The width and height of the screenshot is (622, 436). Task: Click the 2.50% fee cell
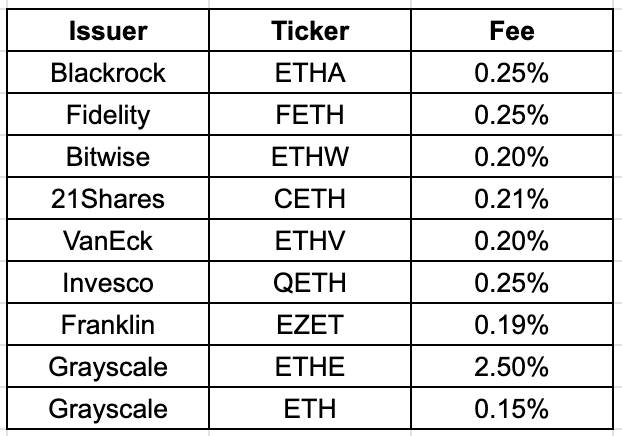pyautogui.click(x=512, y=367)
